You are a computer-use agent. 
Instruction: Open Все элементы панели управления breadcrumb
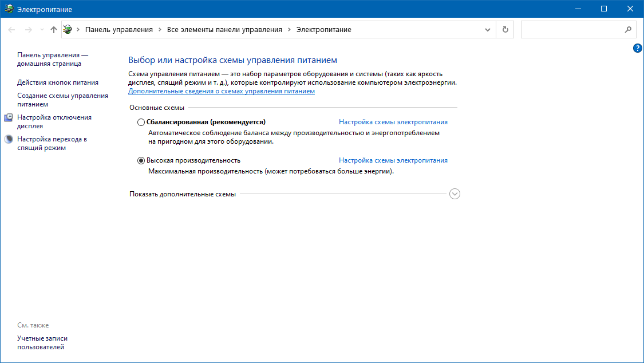(224, 30)
